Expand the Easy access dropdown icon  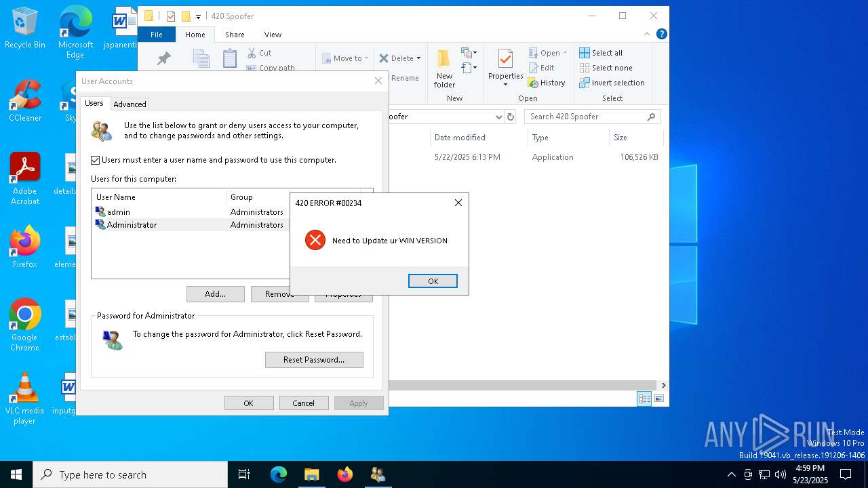coord(469,67)
